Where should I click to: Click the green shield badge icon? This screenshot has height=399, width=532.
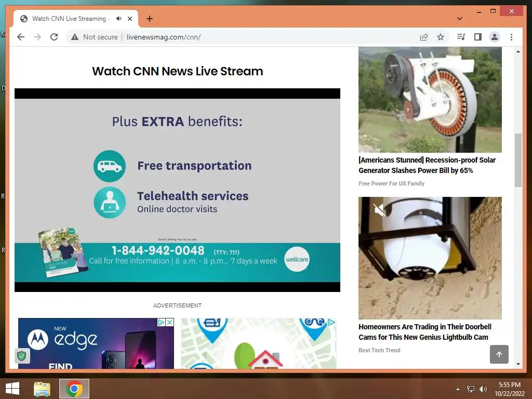click(x=22, y=356)
